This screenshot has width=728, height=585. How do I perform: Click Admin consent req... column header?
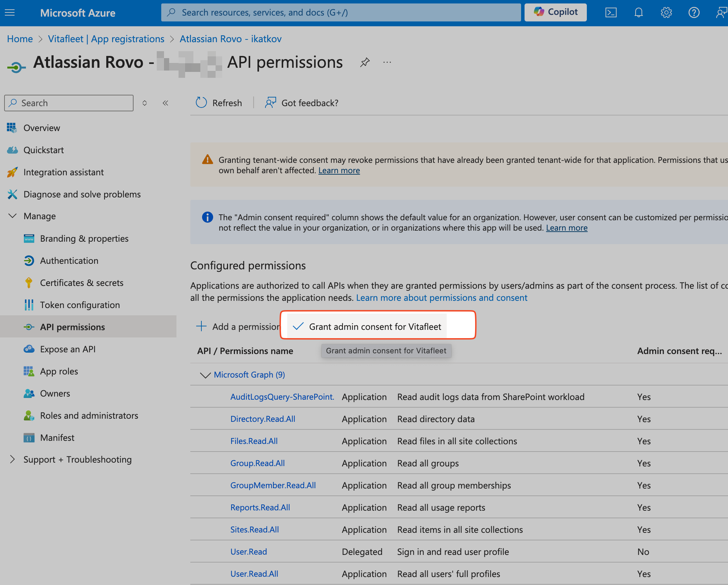coord(680,351)
